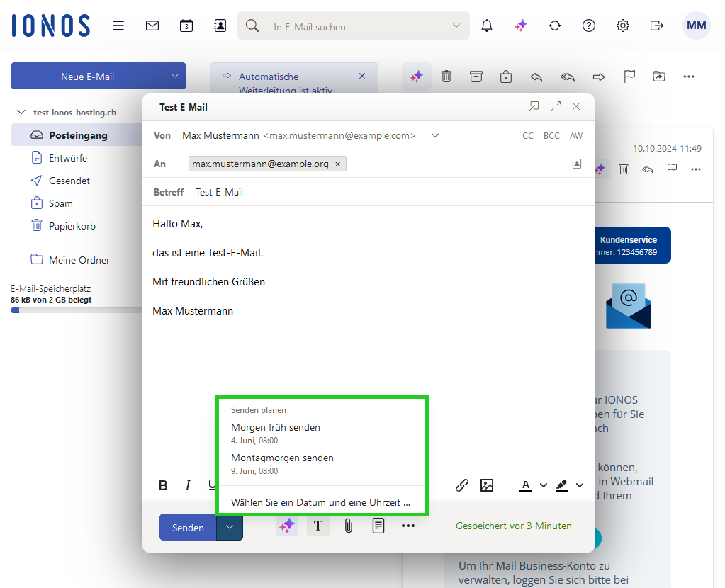Open the Gesendet folder
The image size is (725, 588).
coord(69,181)
